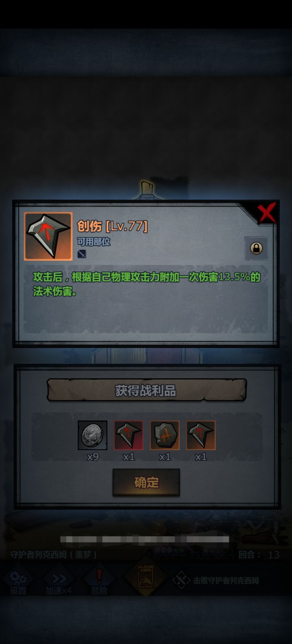Image resolution: width=292 pixels, height=644 pixels.
Task: Select the orange-bordered 创伤 rune loot
Action: (201, 435)
